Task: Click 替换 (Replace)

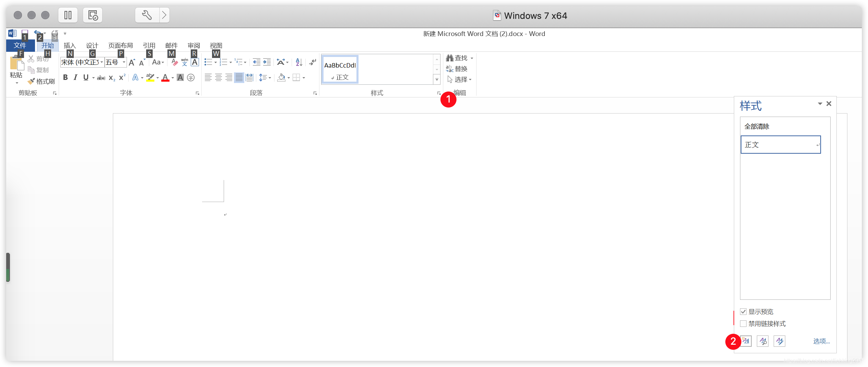Action: [457, 69]
